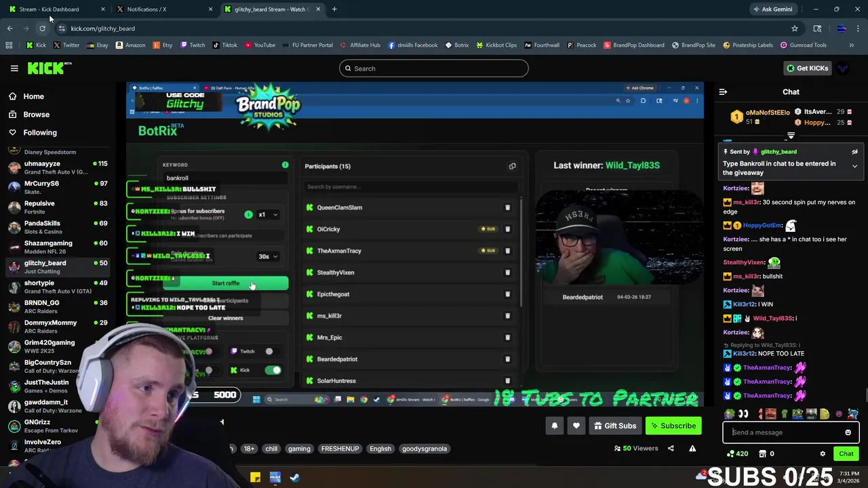Switch to the Notifications / X tab
The height and width of the screenshot is (488, 868).
pyautogui.click(x=165, y=9)
